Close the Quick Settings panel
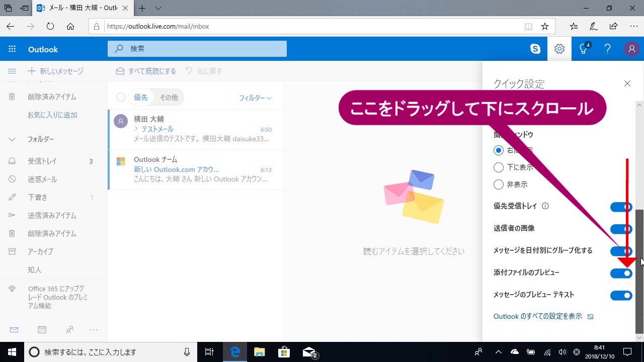The height and width of the screenshot is (362, 644). tap(627, 83)
